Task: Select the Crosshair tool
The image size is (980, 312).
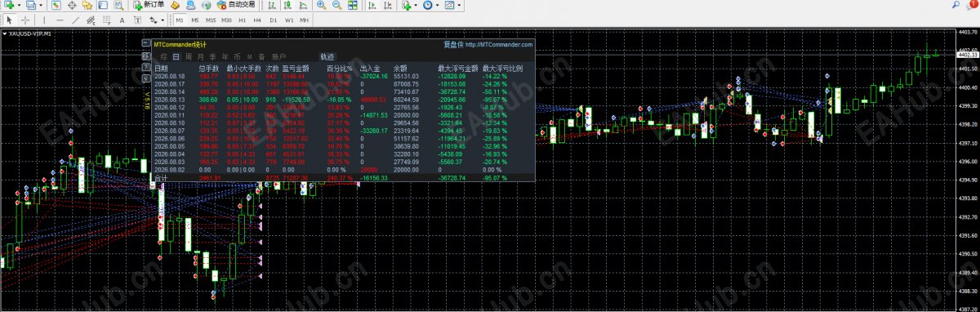Action: (x=25, y=20)
